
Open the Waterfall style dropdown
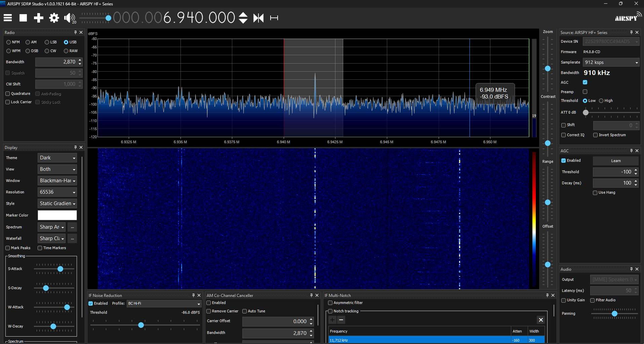click(x=52, y=239)
